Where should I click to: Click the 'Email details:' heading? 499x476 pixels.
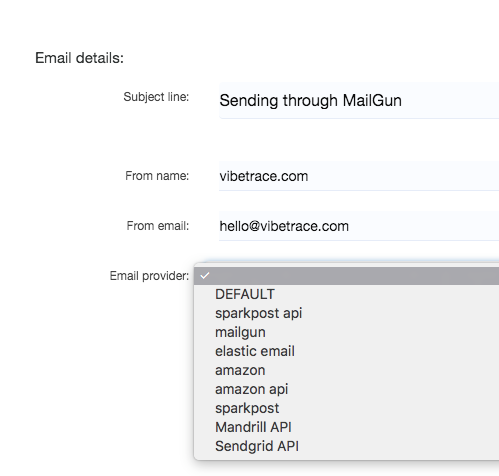coord(79,58)
